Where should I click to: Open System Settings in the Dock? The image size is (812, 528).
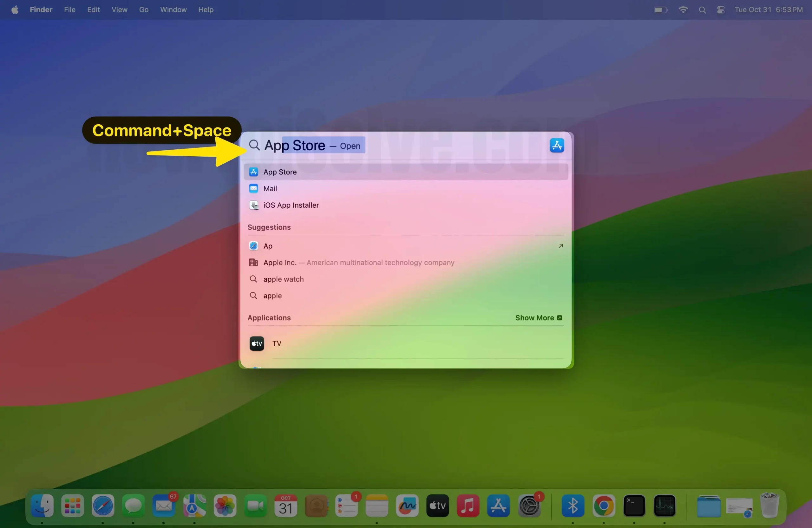[529, 505]
